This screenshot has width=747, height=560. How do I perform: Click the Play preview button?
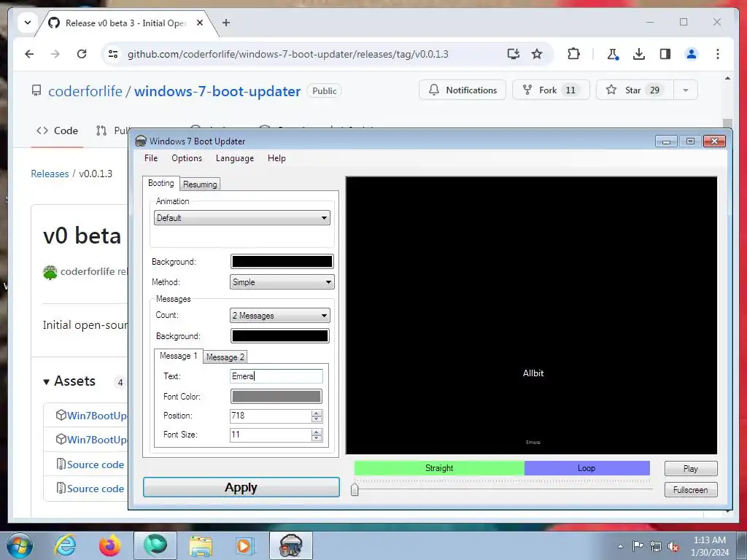tap(691, 469)
